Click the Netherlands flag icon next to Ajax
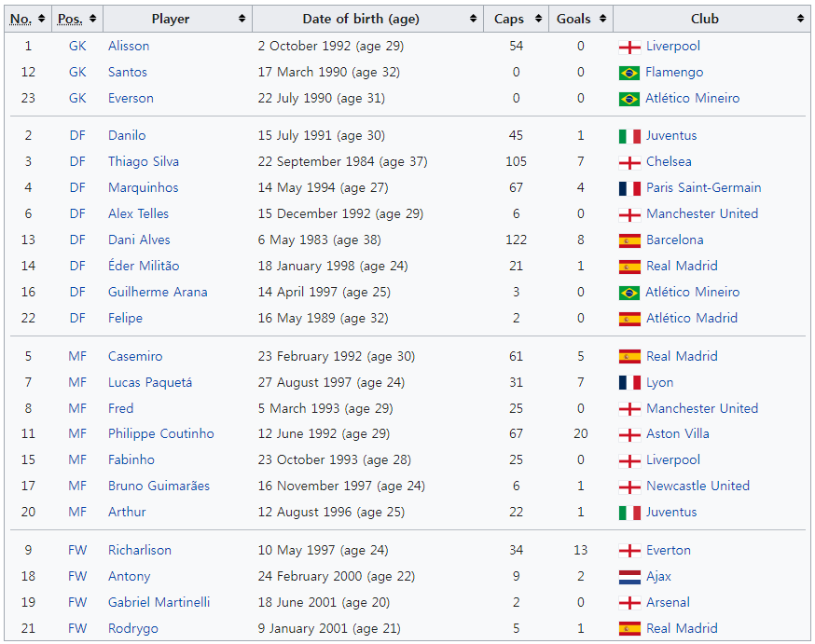The width and height of the screenshot is (815, 644). point(629,577)
